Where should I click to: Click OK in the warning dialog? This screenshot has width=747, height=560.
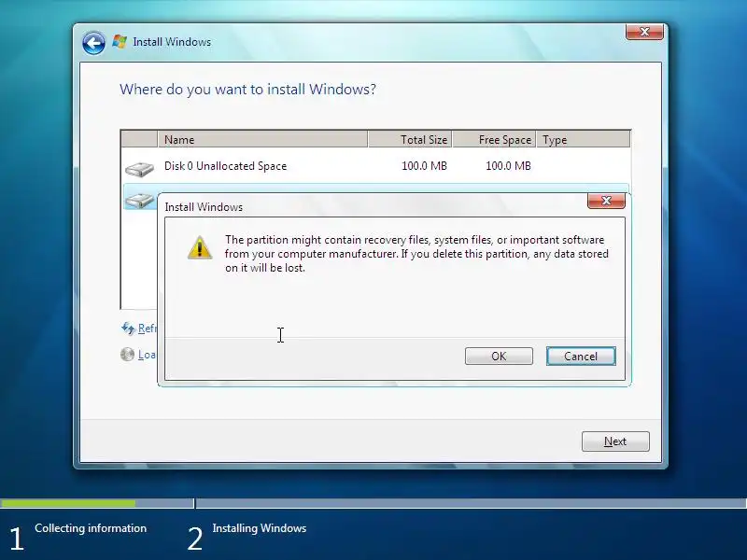point(499,357)
